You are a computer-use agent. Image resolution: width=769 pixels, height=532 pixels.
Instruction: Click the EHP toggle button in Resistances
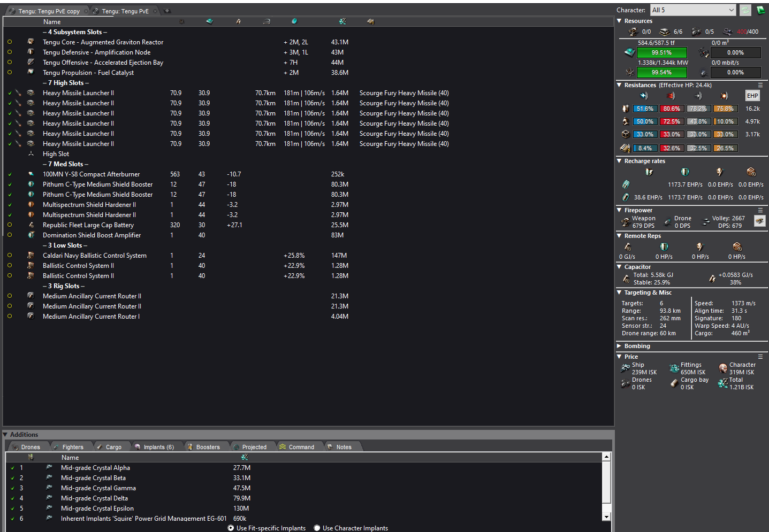pyautogui.click(x=752, y=96)
